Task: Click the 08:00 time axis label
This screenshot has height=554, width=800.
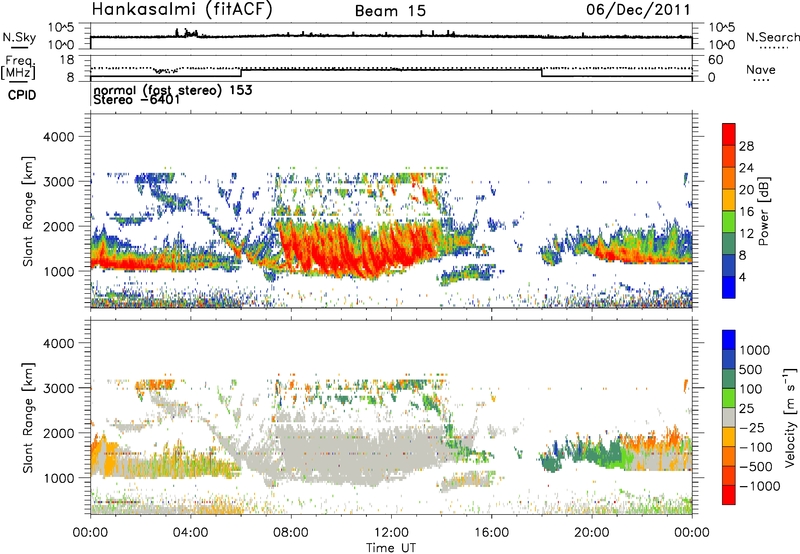Action: 291,532
